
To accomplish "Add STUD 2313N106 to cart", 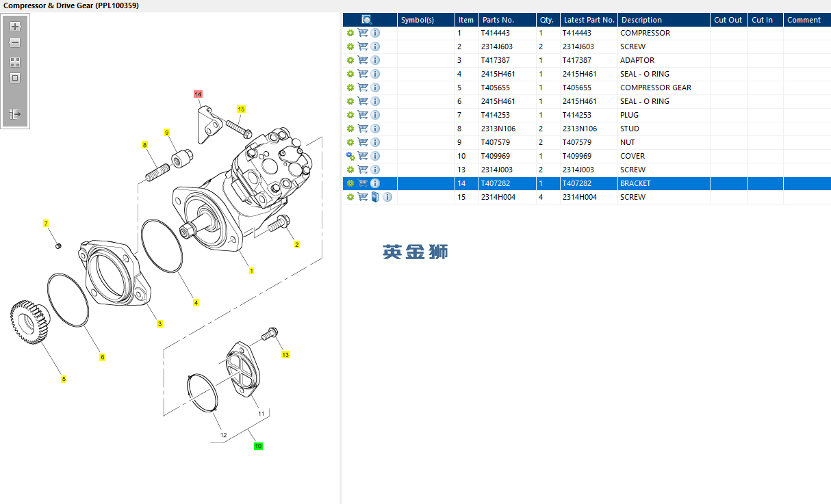I will 363,129.
